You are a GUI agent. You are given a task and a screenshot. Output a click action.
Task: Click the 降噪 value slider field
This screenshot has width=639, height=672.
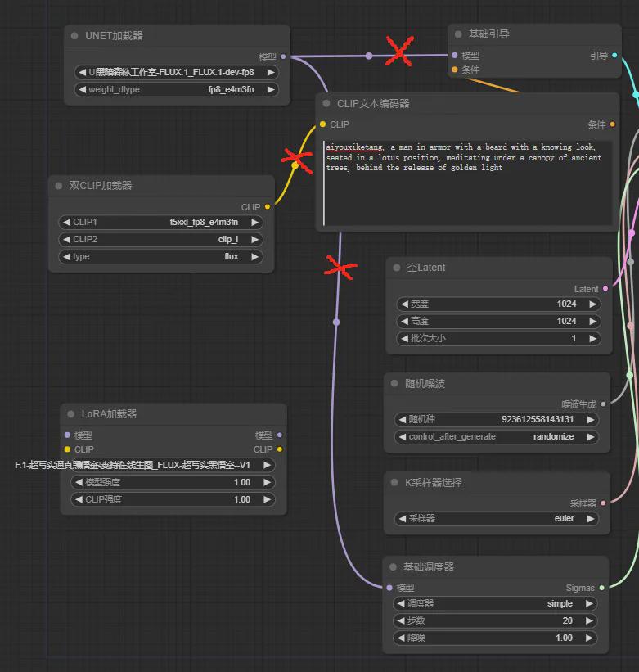[x=497, y=638]
